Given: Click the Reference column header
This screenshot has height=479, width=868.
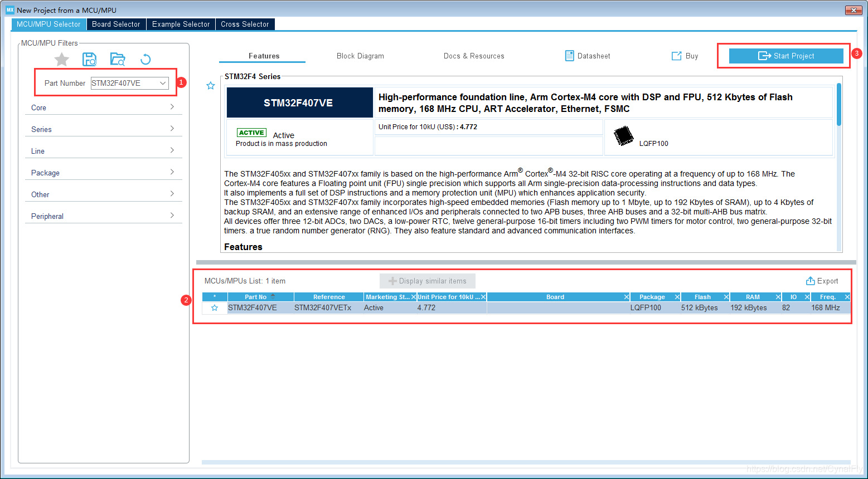Looking at the screenshot, I should tap(329, 297).
